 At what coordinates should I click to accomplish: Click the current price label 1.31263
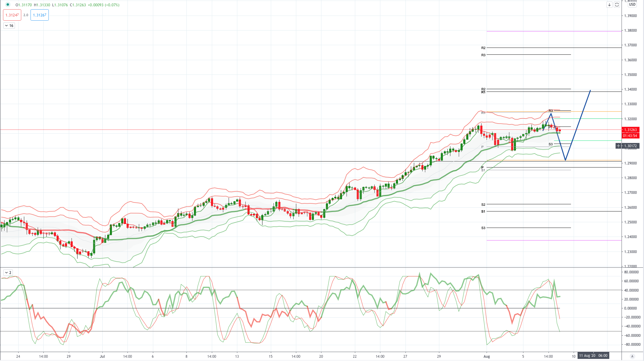tap(631, 130)
